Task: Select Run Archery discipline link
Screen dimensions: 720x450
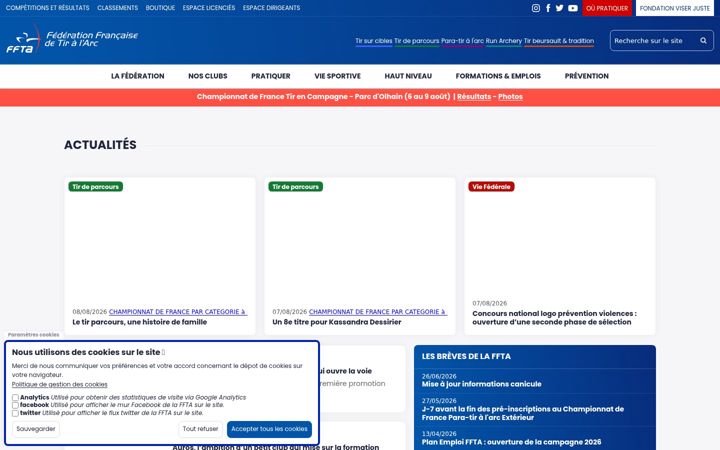Action: pyautogui.click(x=504, y=41)
